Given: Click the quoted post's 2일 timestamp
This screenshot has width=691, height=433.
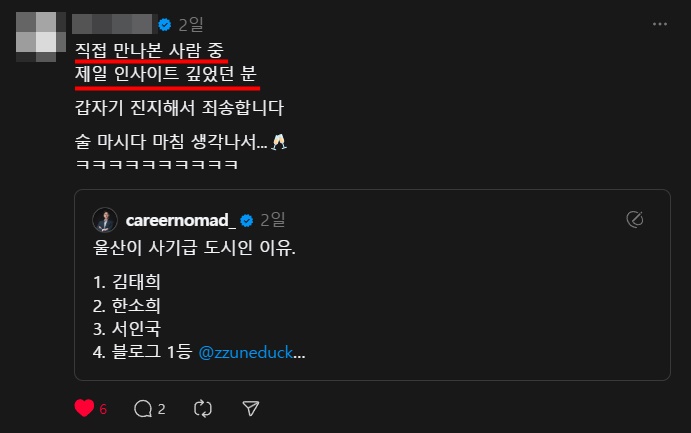Looking at the screenshot, I should click(x=272, y=220).
